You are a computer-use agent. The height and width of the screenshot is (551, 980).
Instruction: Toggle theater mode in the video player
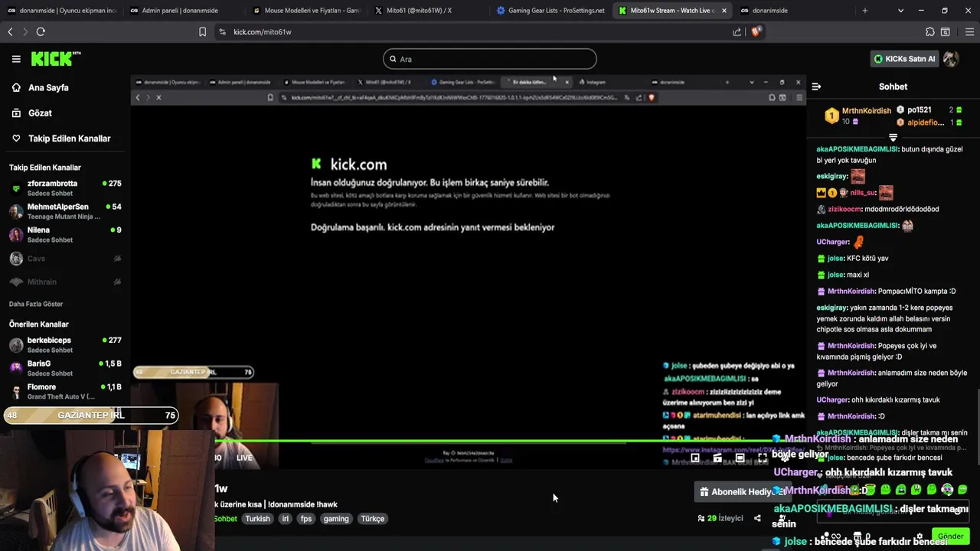[740, 458]
